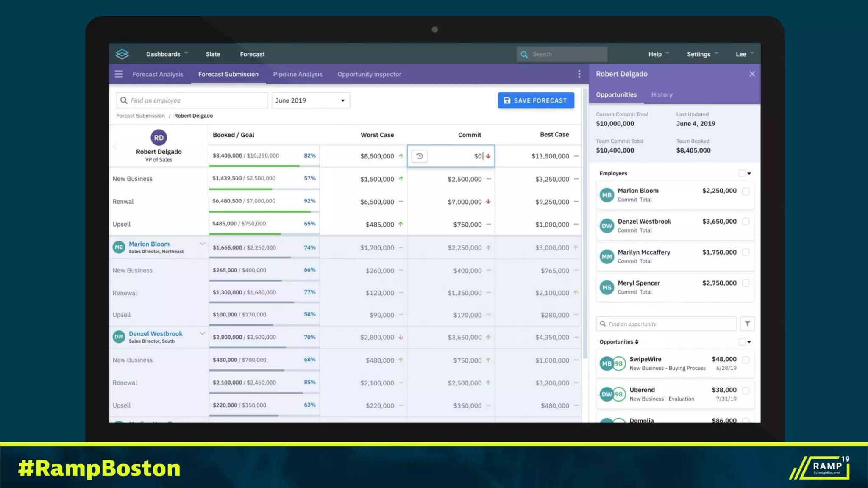
Task: Switch to Pipeline Analysis tab
Action: coord(298,74)
